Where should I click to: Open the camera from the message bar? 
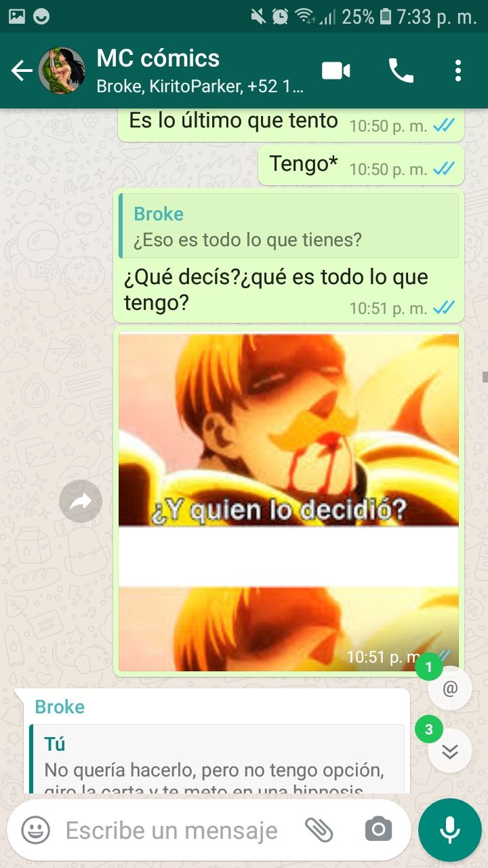pyautogui.click(x=378, y=829)
